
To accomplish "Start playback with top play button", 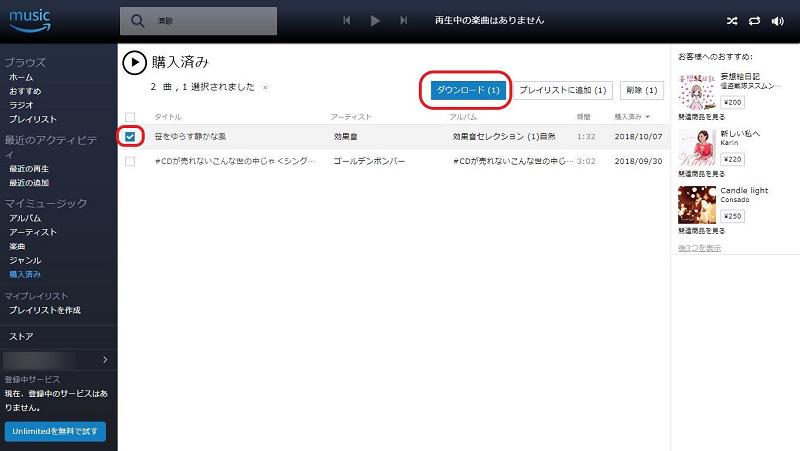I will click(375, 20).
